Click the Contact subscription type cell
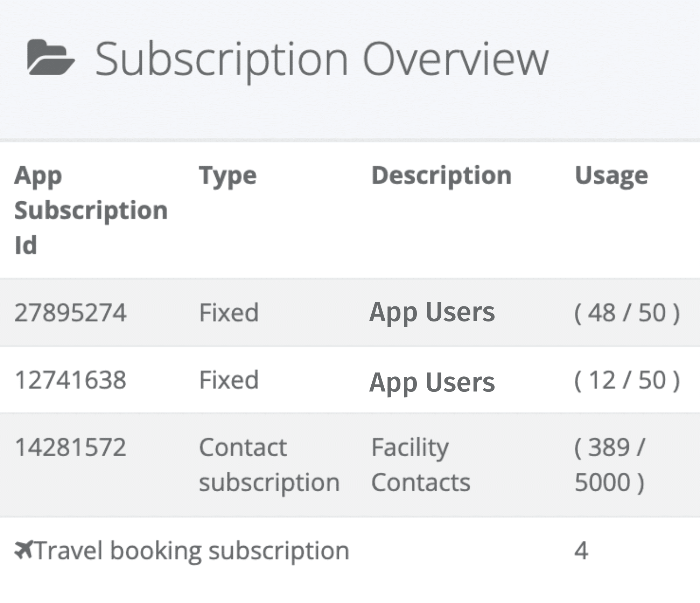Screen dimensions: 700x603 tap(269, 465)
